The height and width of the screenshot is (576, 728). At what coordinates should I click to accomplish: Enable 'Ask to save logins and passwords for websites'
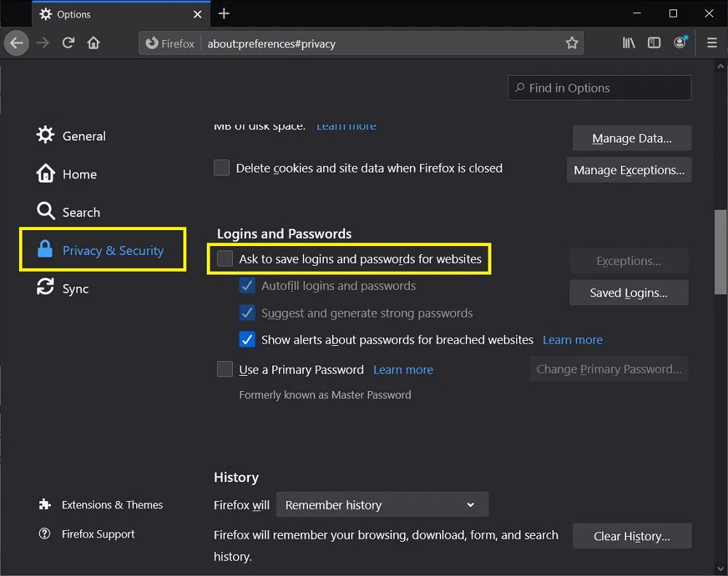coord(223,259)
